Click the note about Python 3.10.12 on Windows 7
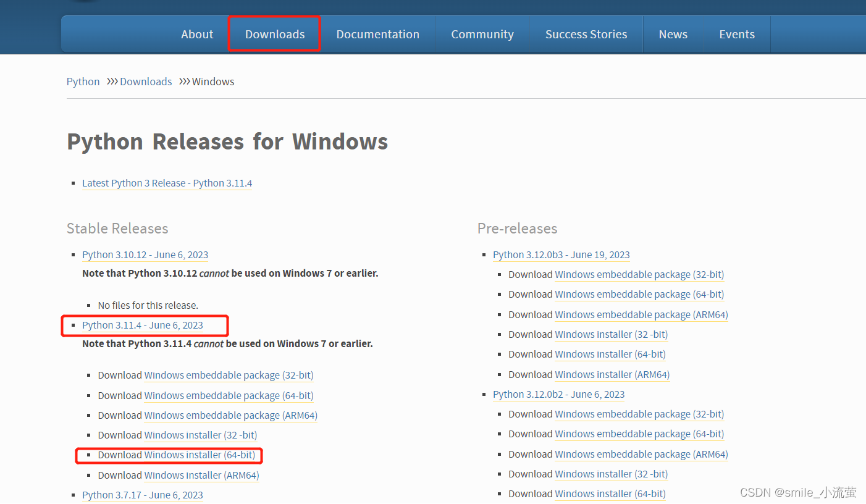 [x=230, y=274]
